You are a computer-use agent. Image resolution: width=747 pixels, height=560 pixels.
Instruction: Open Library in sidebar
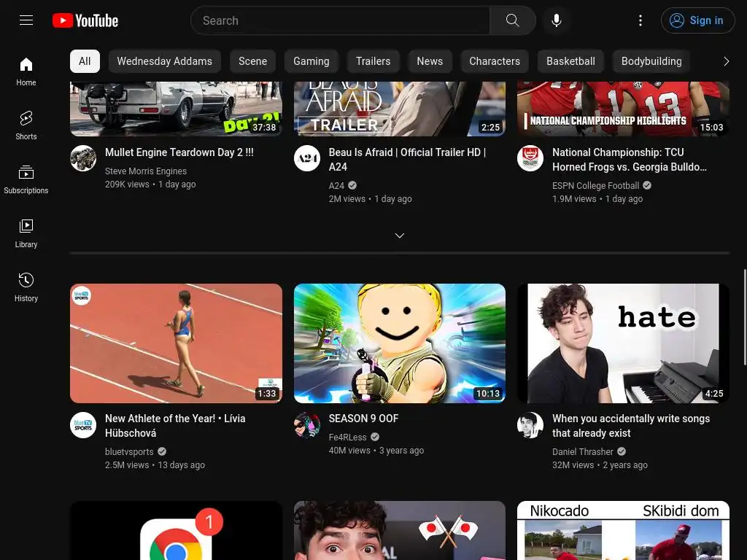pos(26,233)
